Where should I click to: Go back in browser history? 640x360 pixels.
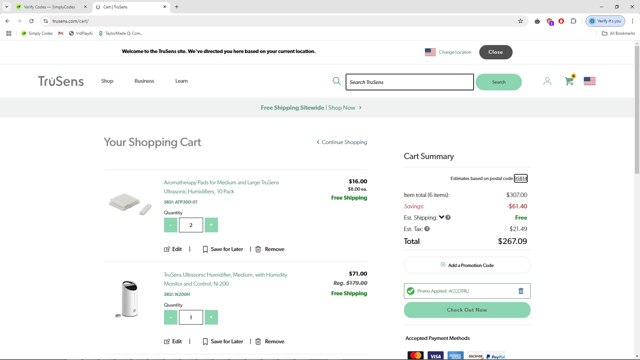coord(7,21)
